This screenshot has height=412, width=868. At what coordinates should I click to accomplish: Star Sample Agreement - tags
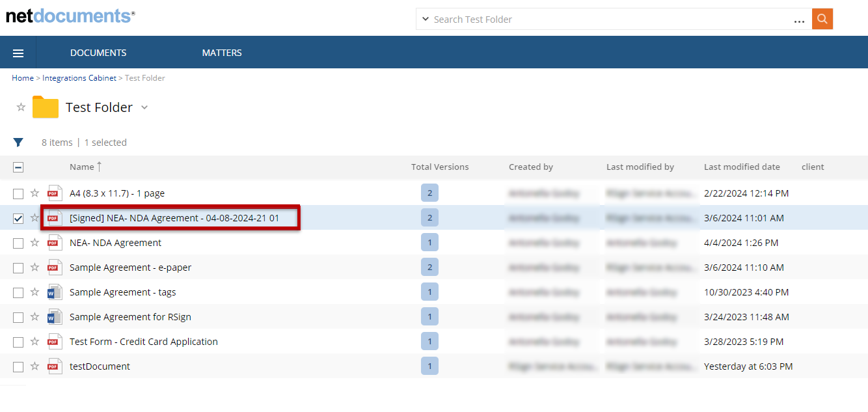(35, 292)
